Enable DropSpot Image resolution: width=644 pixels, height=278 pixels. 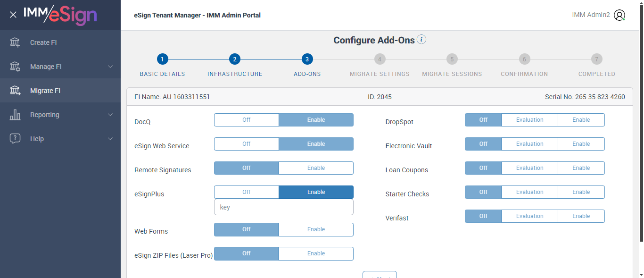(x=581, y=120)
